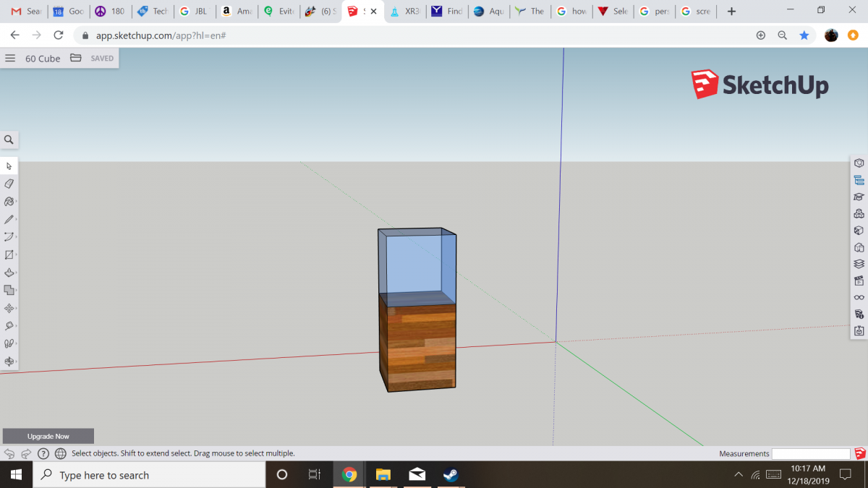The height and width of the screenshot is (488, 868).
Task: Select the Push/Pull tool
Action: pos(9,273)
